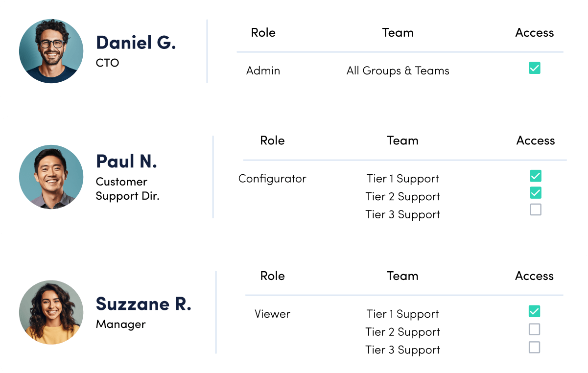This screenshot has width=588, height=373.
Task: Toggle Admin access for All Groups & Teams
Action: click(x=535, y=69)
